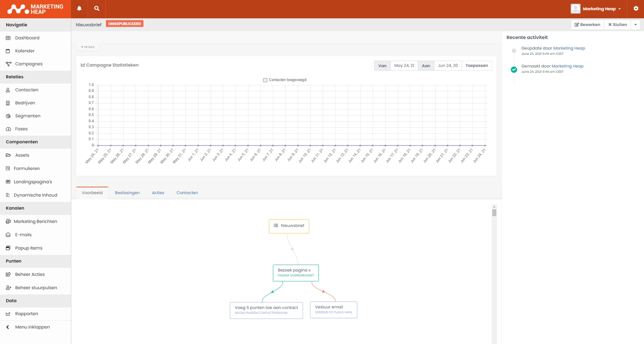Click the Formulieren form icon

click(8, 168)
